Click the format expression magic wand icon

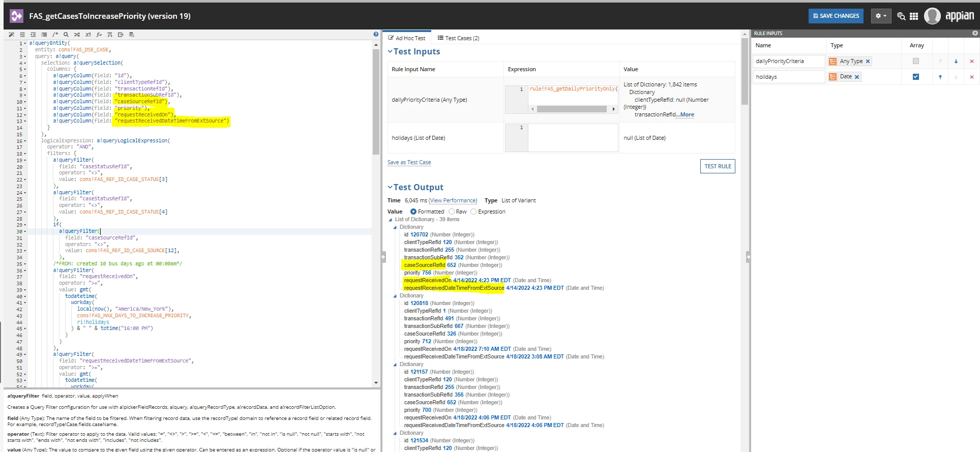click(x=11, y=35)
